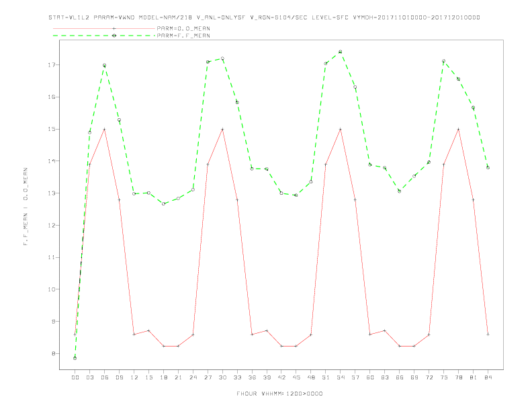Click x-axis tick label 78
The height and width of the screenshot is (411, 532).
click(x=459, y=377)
